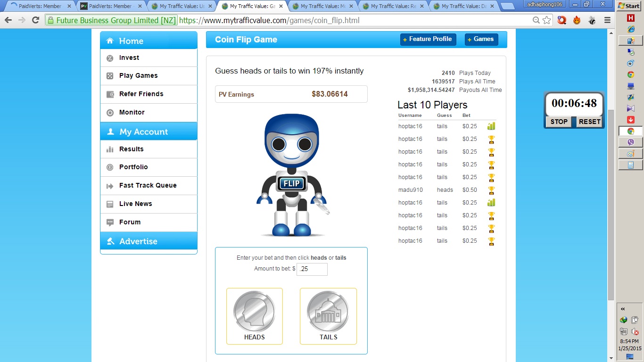Launch Internet Explorer from the taskbar
The height and width of the screenshot is (362, 644).
[x=630, y=29]
